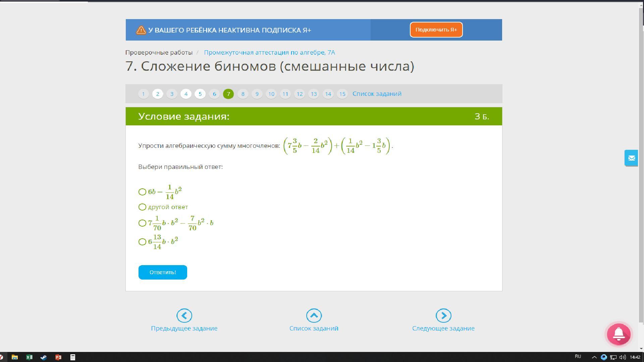Open Calculator from the taskbar
644x362 pixels.
coord(72,357)
